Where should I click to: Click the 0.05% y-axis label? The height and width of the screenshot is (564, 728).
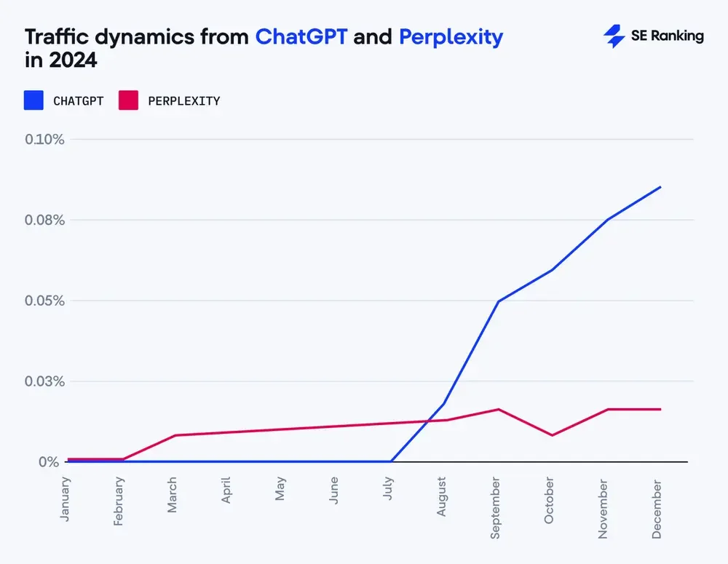(44, 301)
